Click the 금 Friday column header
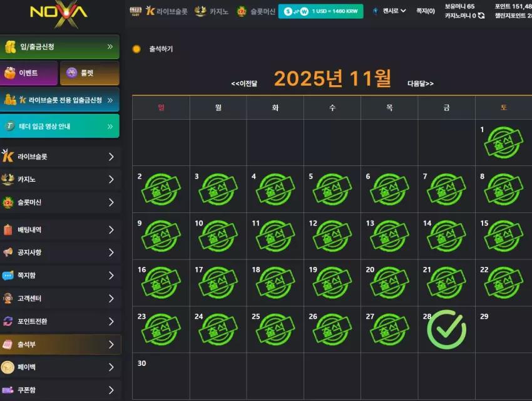The width and height of the screenshot is (532, 401). click(446, 108)
